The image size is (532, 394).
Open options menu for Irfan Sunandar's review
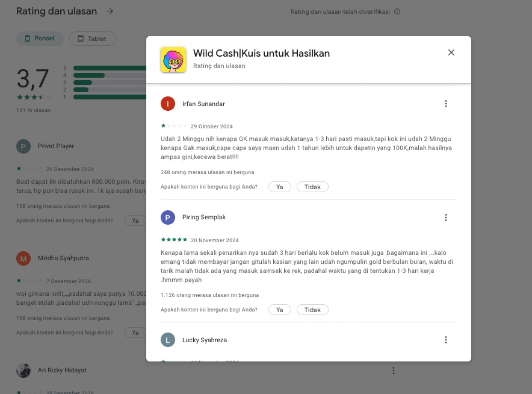[446, 104]
